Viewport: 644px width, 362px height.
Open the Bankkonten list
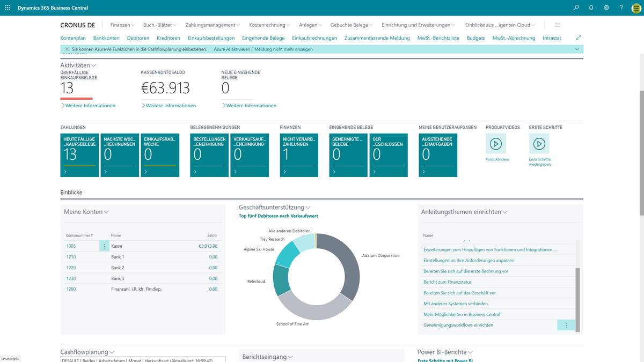106,38
